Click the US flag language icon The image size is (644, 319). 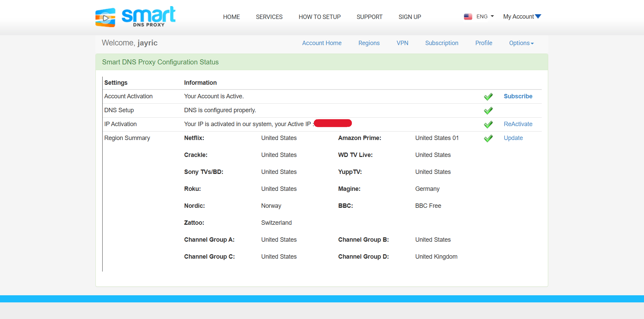(468, 17)
